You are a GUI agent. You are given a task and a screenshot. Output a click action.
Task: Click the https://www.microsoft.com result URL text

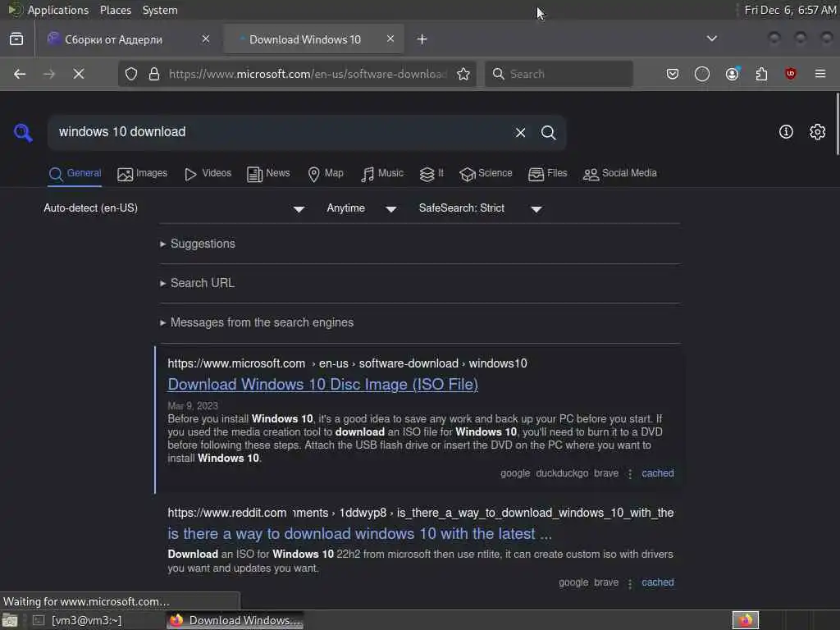pyautogui.click(x=236, y=363)
